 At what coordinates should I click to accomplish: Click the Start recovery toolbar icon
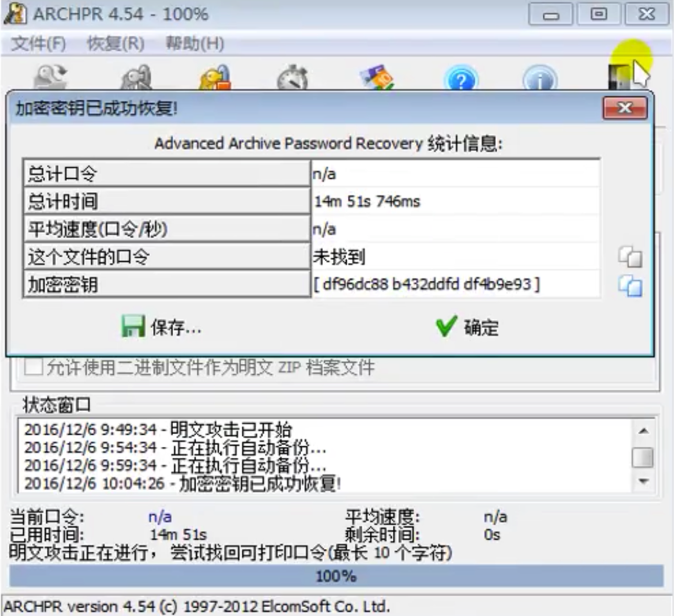pyautogui.click(x=137, y=77)
